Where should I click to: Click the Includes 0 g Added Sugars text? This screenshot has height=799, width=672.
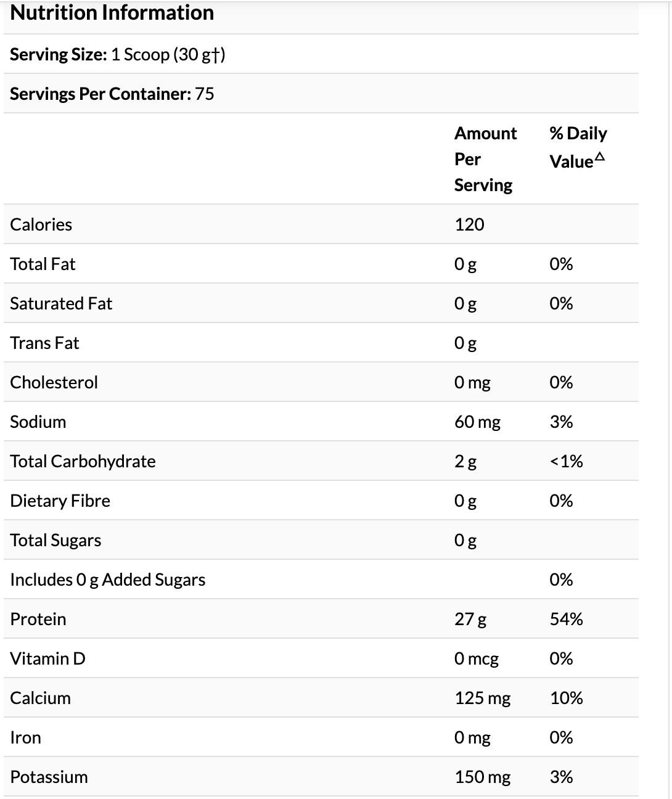pos(108,580)
